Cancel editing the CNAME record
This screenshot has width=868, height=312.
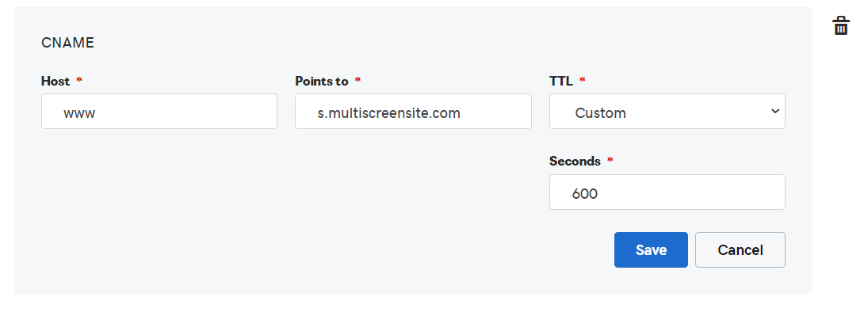(x=740, y=250)
